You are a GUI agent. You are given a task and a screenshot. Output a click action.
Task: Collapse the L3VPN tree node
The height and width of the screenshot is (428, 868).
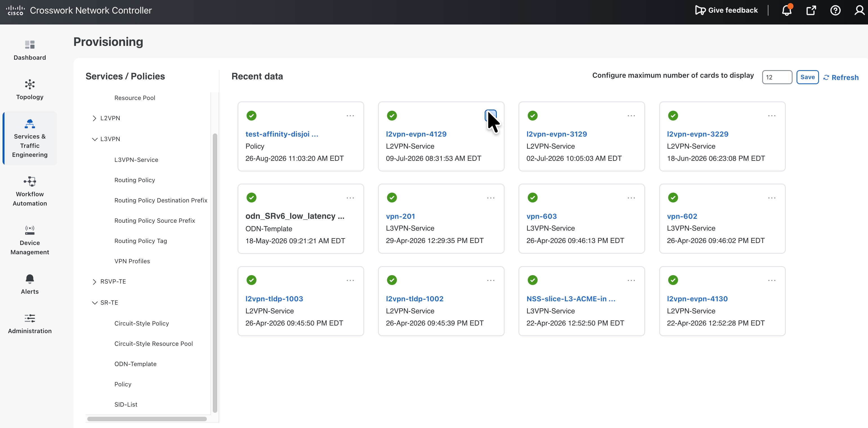click(x=94, y=139)
